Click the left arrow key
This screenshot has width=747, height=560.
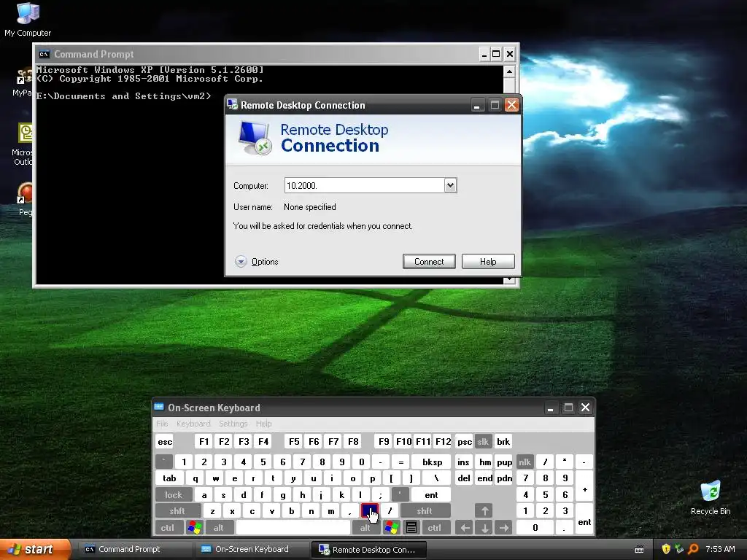(x=465, y=528)
